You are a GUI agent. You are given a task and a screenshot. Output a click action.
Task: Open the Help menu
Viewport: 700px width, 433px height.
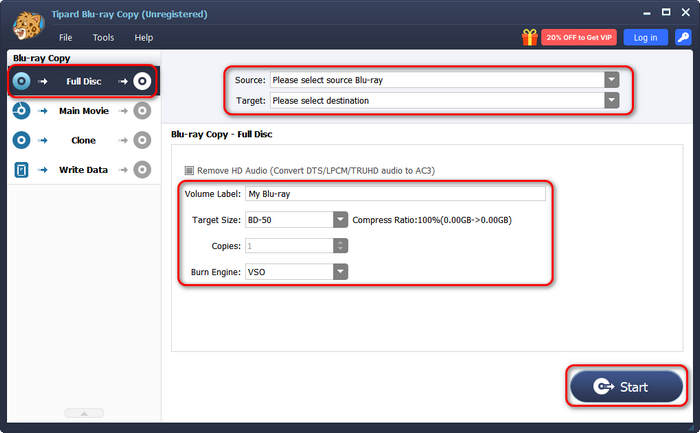144,37
